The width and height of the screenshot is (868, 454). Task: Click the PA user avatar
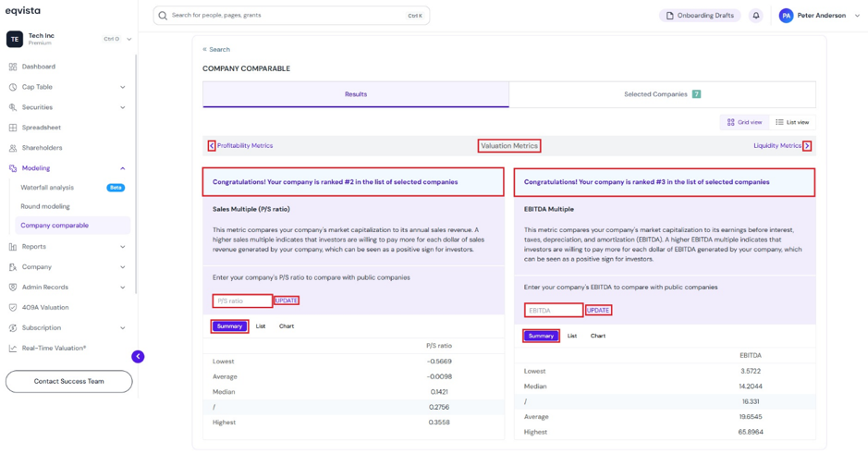(x=786, y=16)
